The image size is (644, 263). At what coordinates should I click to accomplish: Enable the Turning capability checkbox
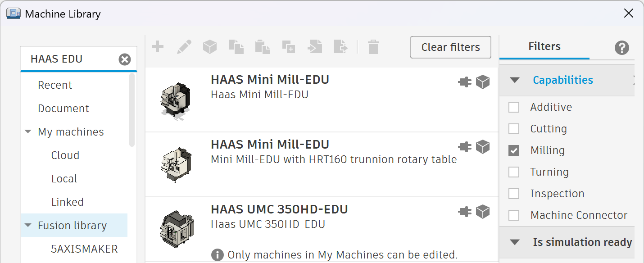point(514,172)
